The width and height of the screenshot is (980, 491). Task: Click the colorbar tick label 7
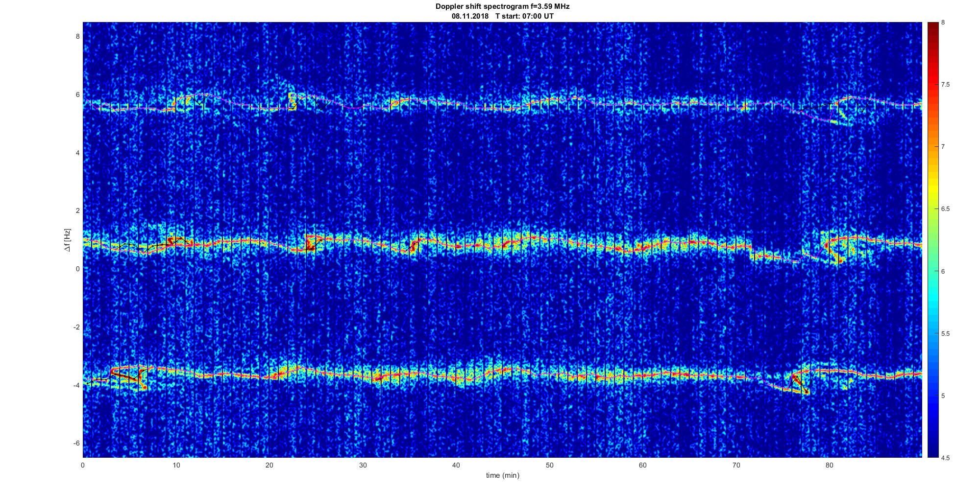coord(943,147)
